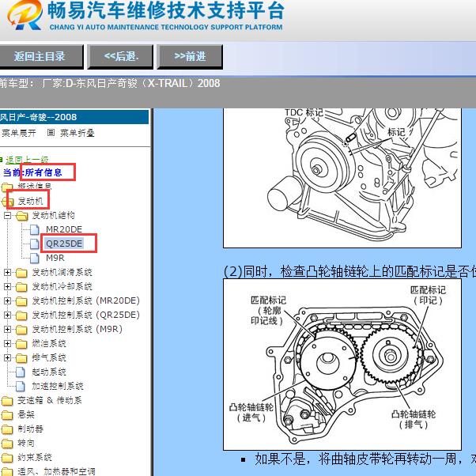The height and width of the screenshot is (476, 476).
Task: Click the step (2) instruction text
Action: click(x=349, y=271)
